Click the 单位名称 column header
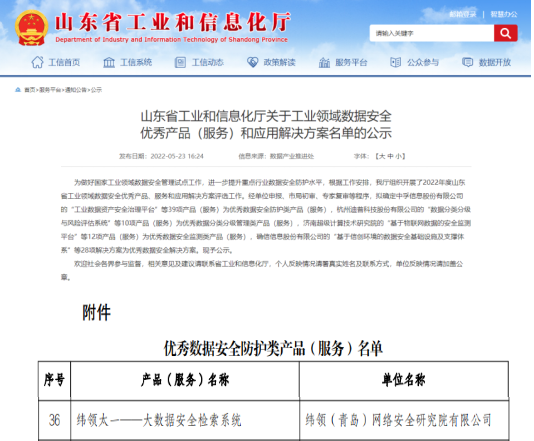This screenshot has height=441, width=534. [x=404, y=380]
